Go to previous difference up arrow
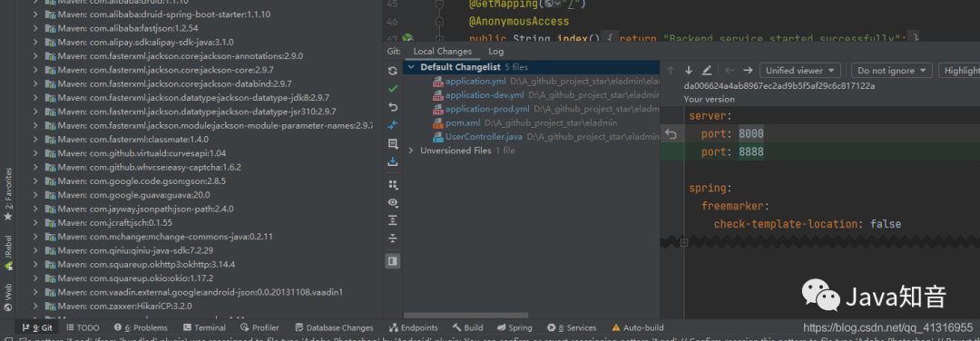The height and width of the screenshot is (341, 980). [x=671, y=71]
